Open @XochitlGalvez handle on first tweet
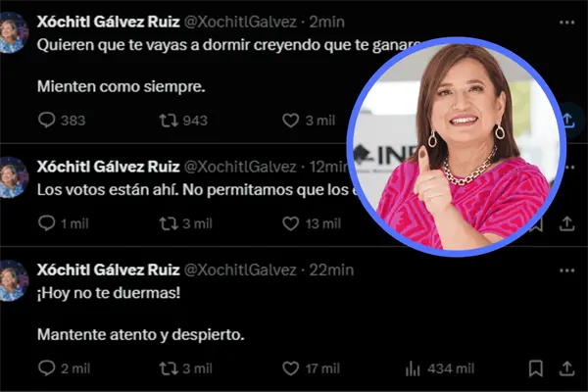This screenshot has width=588, height=392. tap(240, 23)
